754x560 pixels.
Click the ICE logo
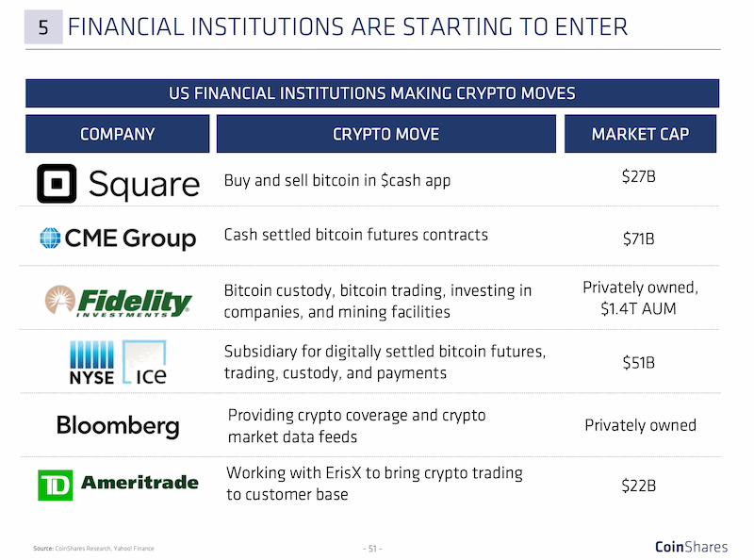click(x=144, y=363)
